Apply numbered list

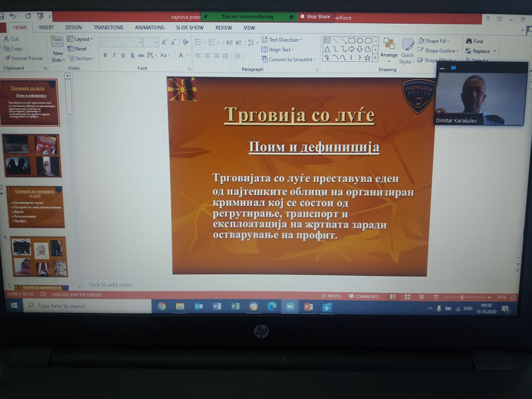(211, 43)
